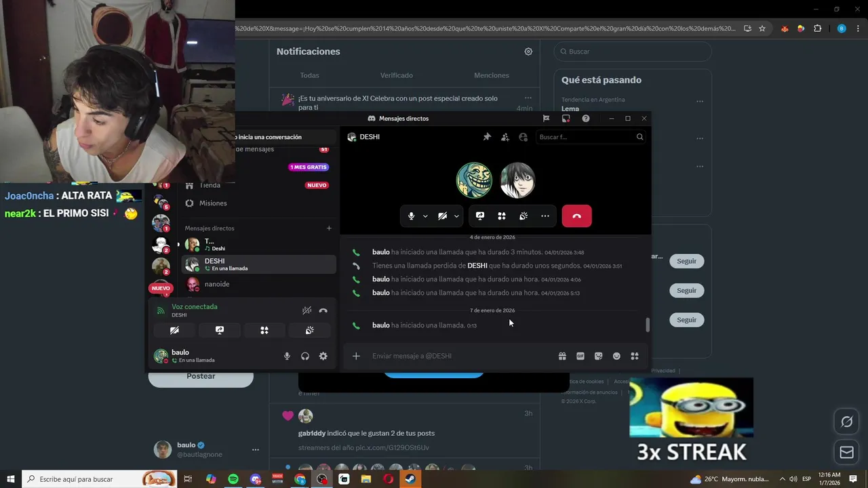Toggle camera in Discord call controls
The height and width of the screenshot is (488, 868).
tap(442, 216)
